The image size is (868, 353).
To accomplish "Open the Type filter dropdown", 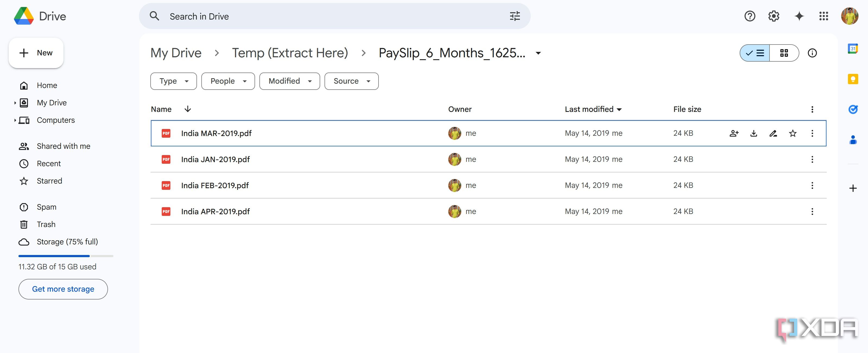I will (x=174, y=81).
